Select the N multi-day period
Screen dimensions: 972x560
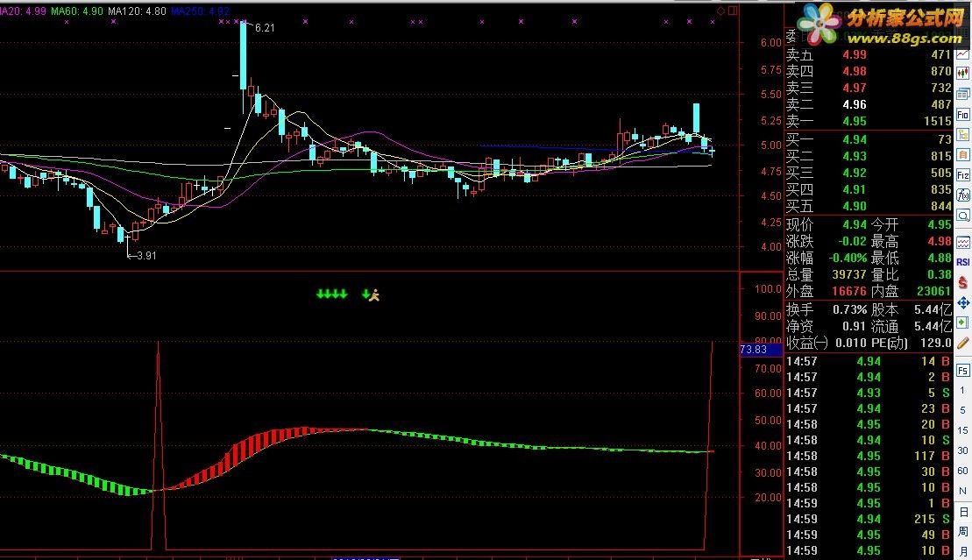pos(962,491)
